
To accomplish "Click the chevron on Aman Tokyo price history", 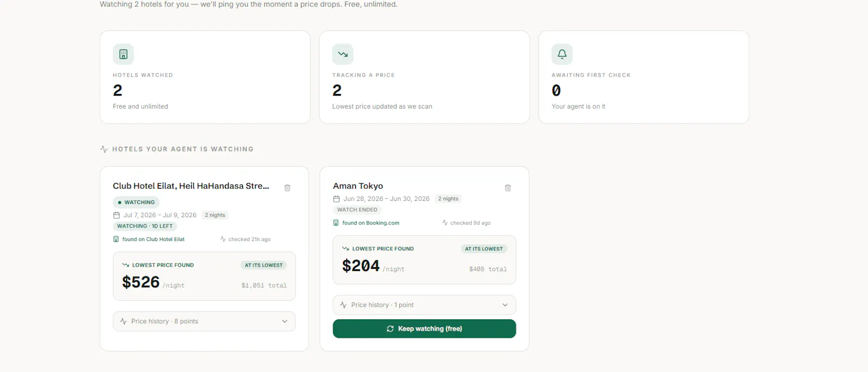I will pos(505,305).
